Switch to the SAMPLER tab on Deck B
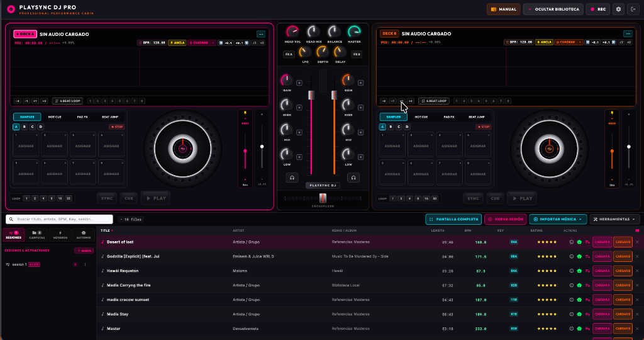Image resolution: width=644 pixels, height=340 pixels. [x=394, y=116]
